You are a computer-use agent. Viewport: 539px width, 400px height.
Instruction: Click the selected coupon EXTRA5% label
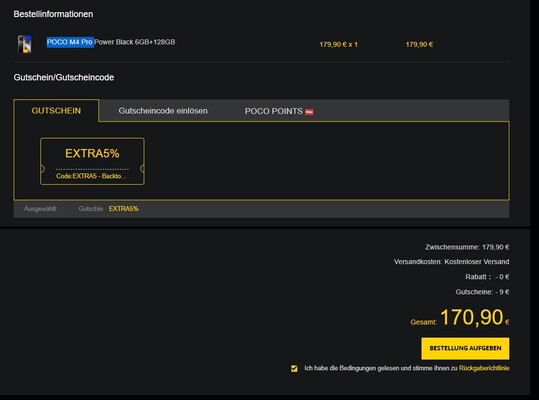124,209
